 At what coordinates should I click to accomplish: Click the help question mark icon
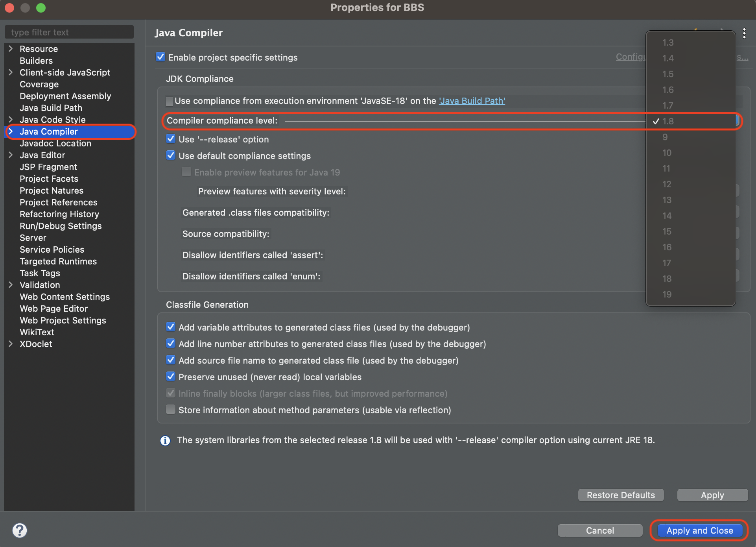19,530
